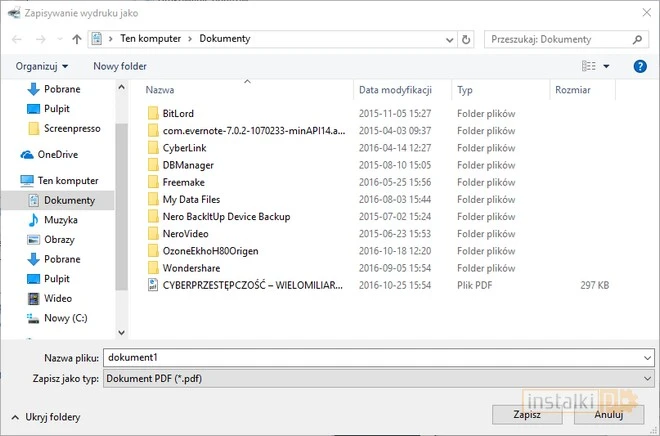Collapse folders with Ukryj foldery

(47, 417)
